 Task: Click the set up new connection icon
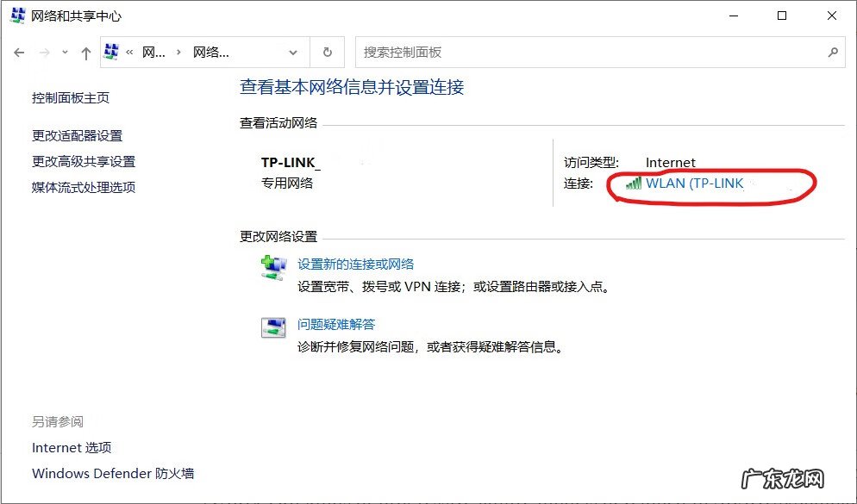[x=273, y=265]
